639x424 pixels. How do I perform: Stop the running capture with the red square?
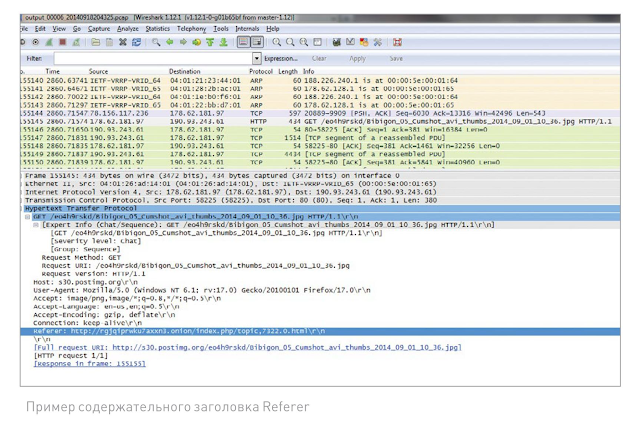(x=62, y=42)
